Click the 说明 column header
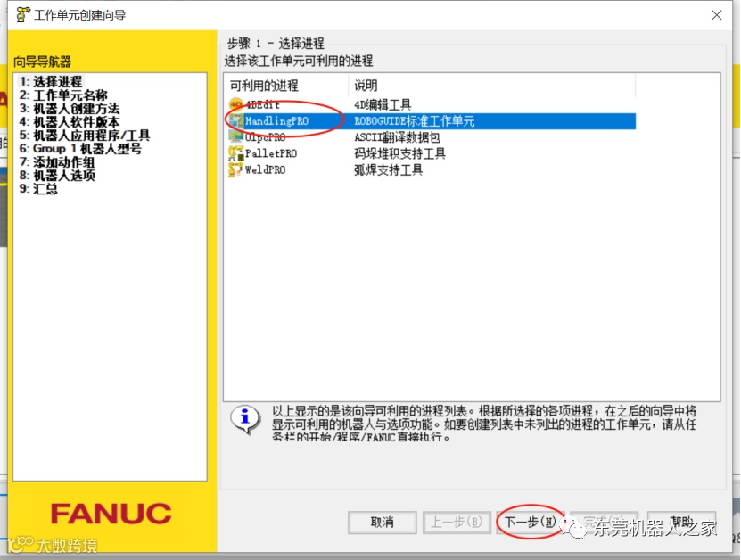This screenshot has height=560, width=741. click(492, 86)
